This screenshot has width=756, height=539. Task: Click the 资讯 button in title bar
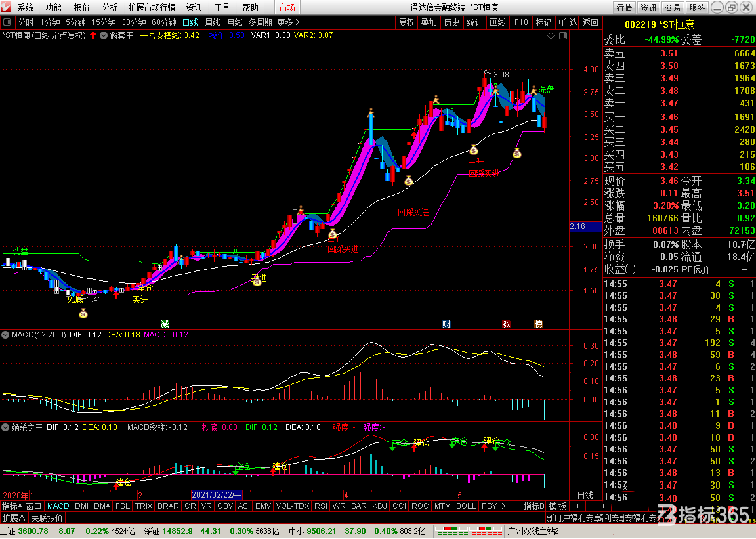tap(648, 7)
